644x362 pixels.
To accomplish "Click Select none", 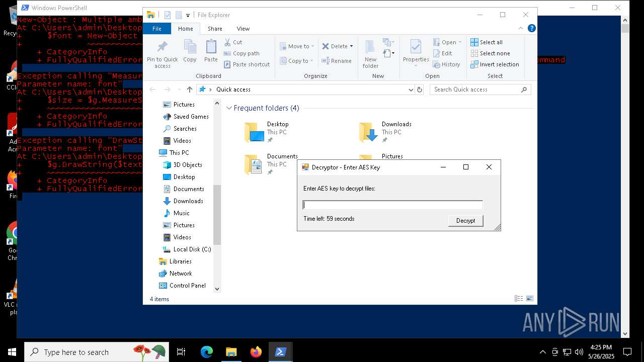I will click(490, 53).
